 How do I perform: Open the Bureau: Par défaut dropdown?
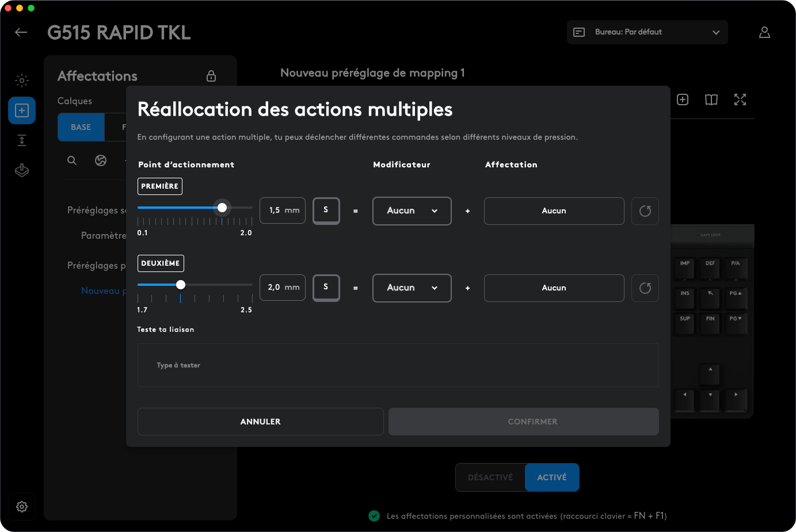click(647, 32)
